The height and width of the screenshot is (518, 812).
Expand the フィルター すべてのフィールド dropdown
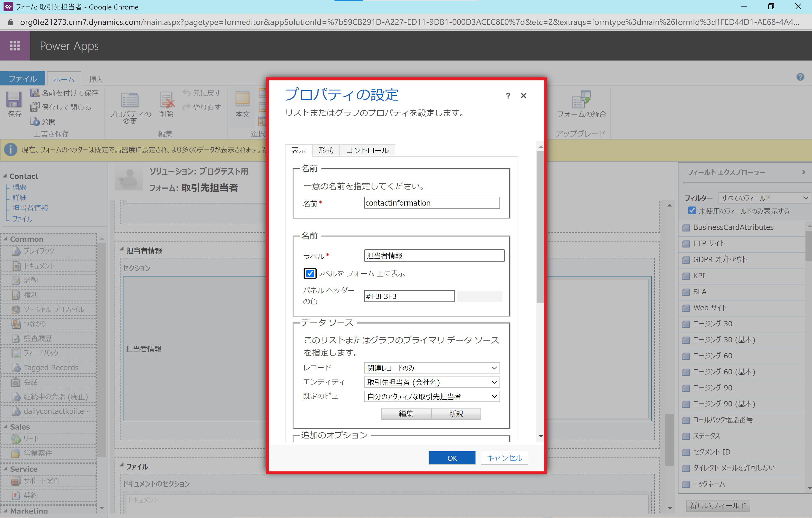coord(764,198)
